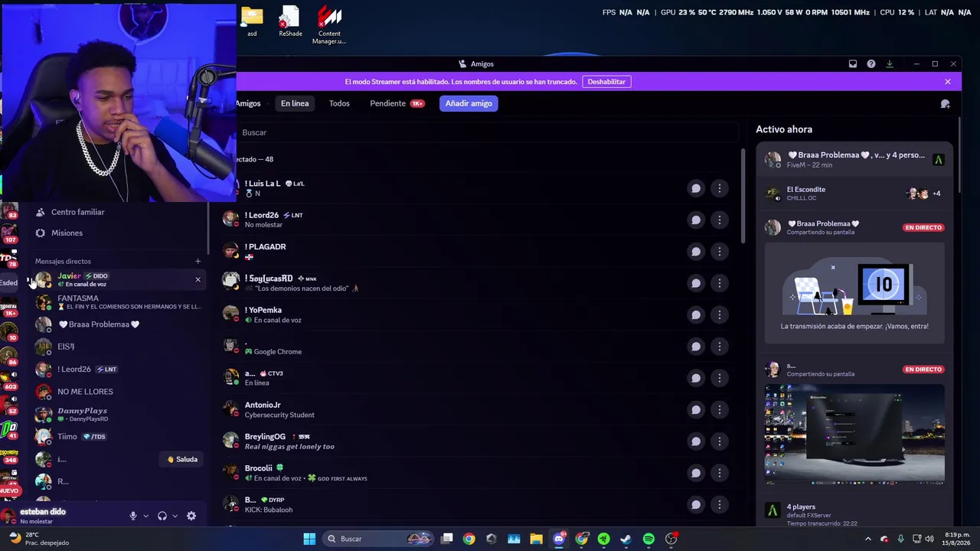Open Discord help question mark icon
980x551 pixels.
click(x=871, y=64)
